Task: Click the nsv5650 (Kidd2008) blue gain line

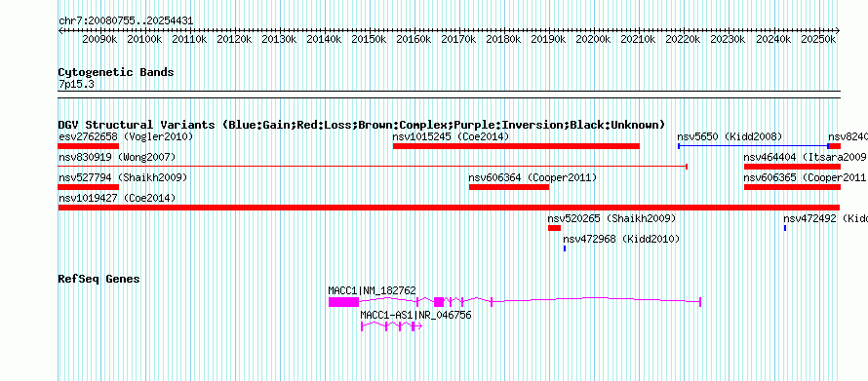Action: pyautogui.click(x=753, y=146)
